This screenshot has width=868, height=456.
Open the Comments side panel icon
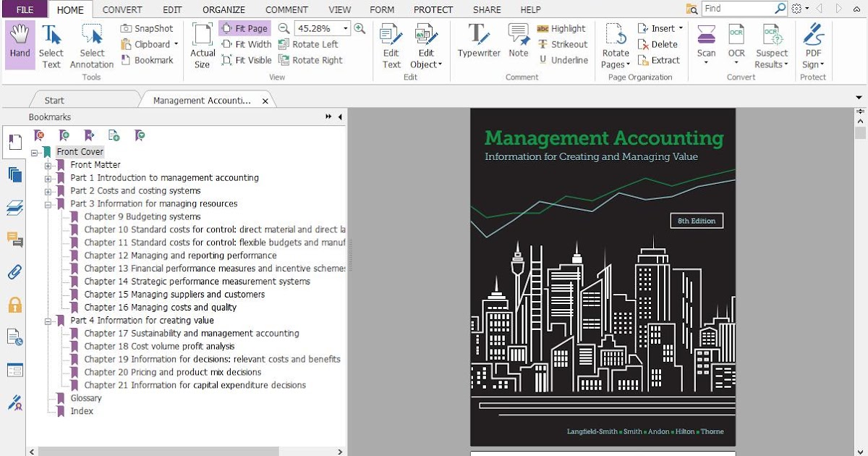coord(14,240)
